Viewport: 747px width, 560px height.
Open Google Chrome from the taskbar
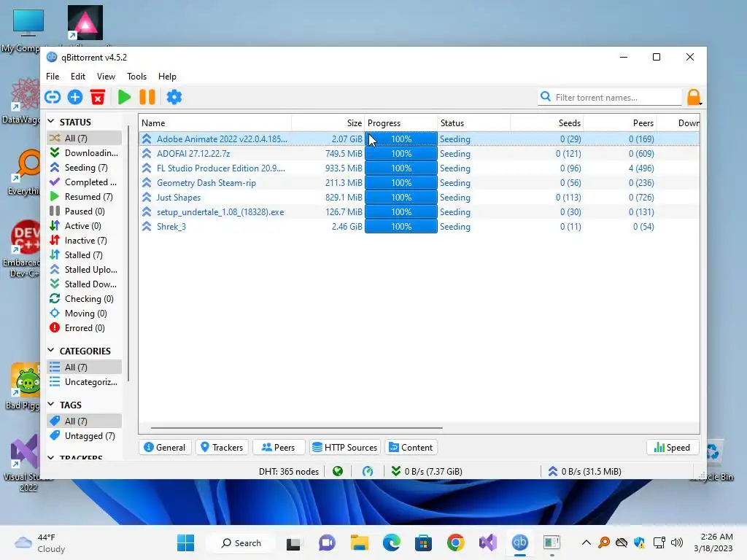455,542
